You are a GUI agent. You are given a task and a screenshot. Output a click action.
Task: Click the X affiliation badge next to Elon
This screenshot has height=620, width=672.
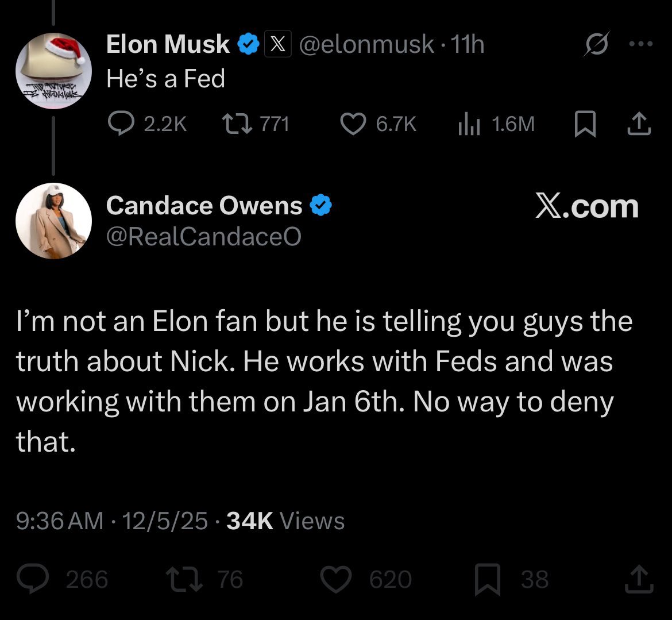[x=278, y=44]
